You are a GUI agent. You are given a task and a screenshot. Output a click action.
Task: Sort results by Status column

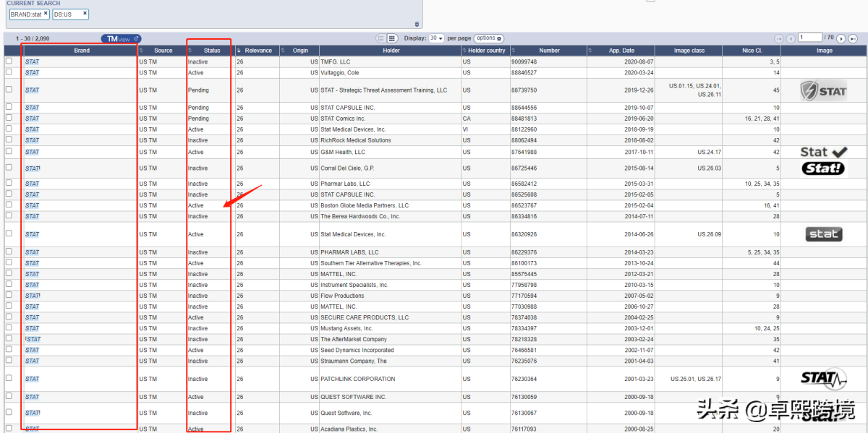211,51
